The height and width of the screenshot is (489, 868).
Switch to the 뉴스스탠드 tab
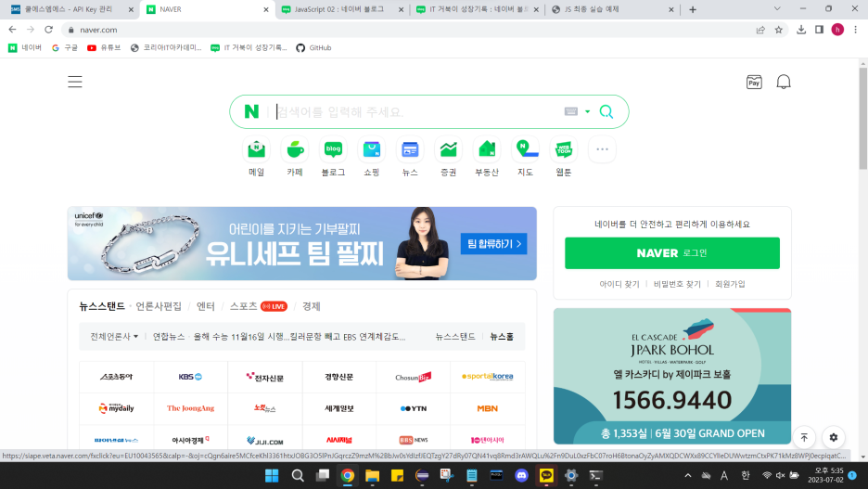coord(102,306)
